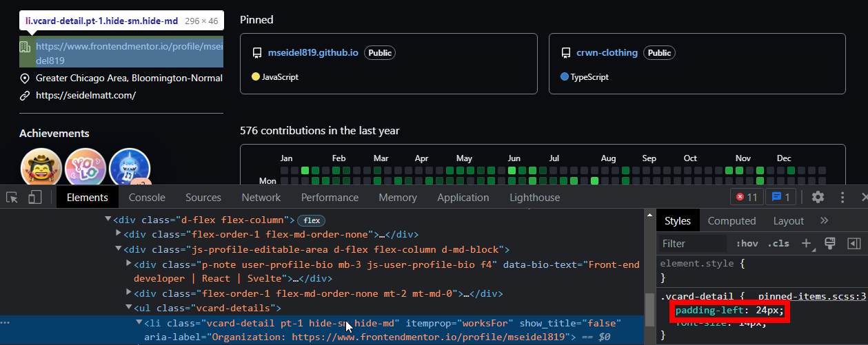Image resolution: width=868 pixels, height=345 pixels.
Task: Click the location pin icon
Action: click(25, 78)
